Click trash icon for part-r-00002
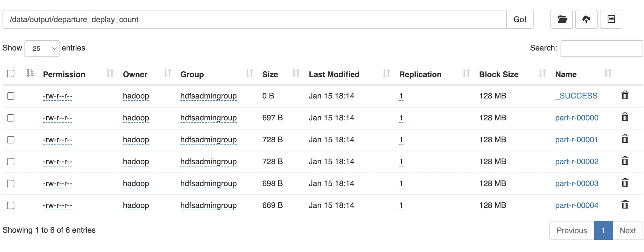Screen dimensions: 644x252 click(625, 161)
